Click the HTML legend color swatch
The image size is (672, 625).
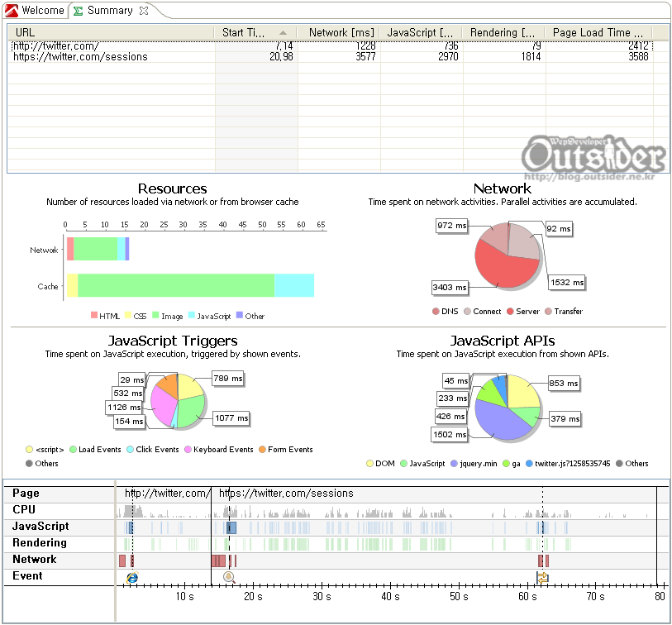94,315
